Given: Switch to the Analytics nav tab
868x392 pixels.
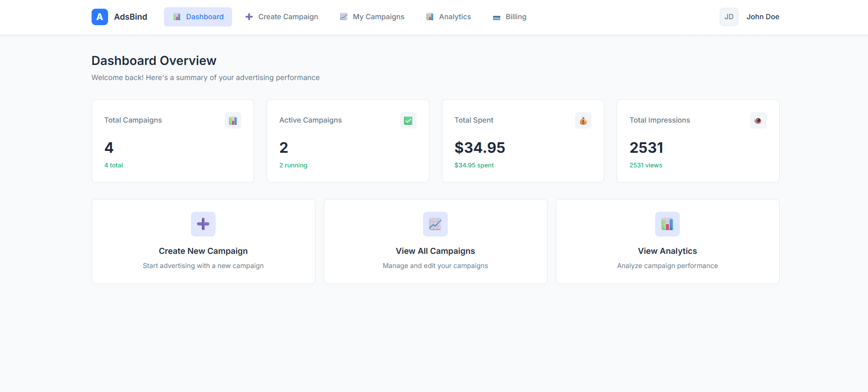Looking at the screenshot, I should [448, 17].
